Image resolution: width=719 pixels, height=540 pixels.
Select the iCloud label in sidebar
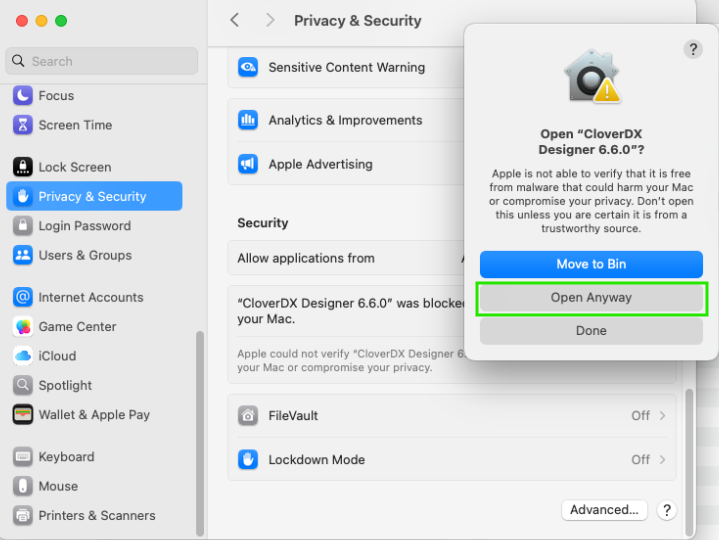click(57, 356)
